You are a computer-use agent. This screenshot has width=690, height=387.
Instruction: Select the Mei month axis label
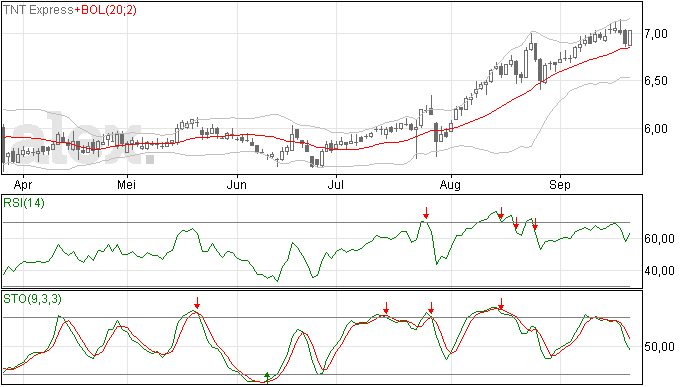point(126,184)
